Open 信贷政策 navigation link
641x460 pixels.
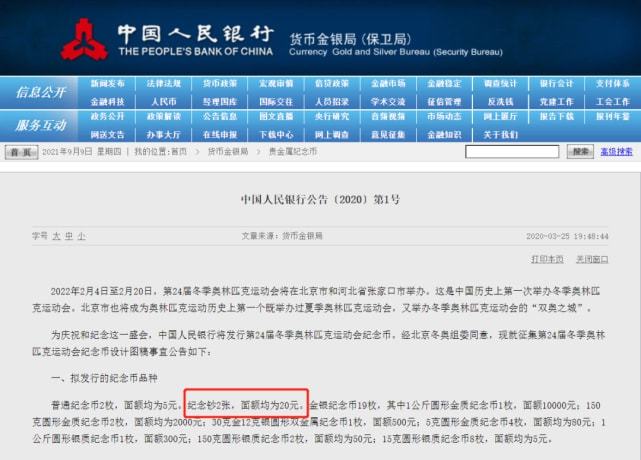point(332,84)
